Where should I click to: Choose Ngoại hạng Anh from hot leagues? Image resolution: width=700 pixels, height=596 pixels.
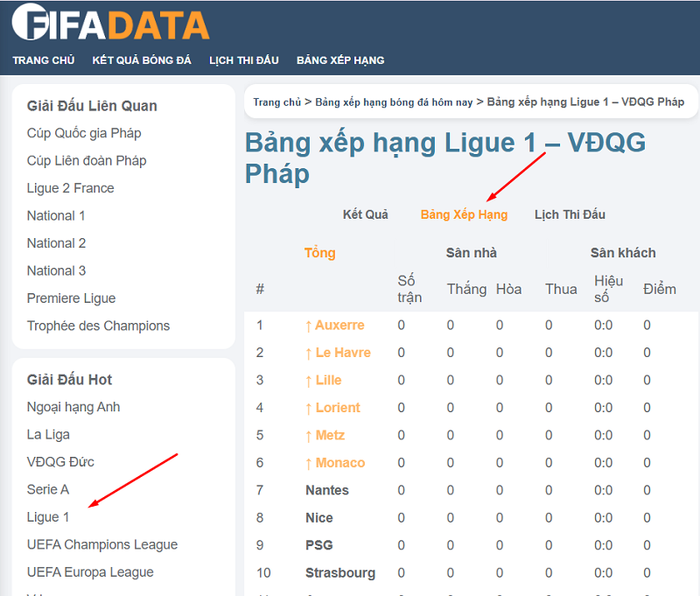click(x=73, y=407)
